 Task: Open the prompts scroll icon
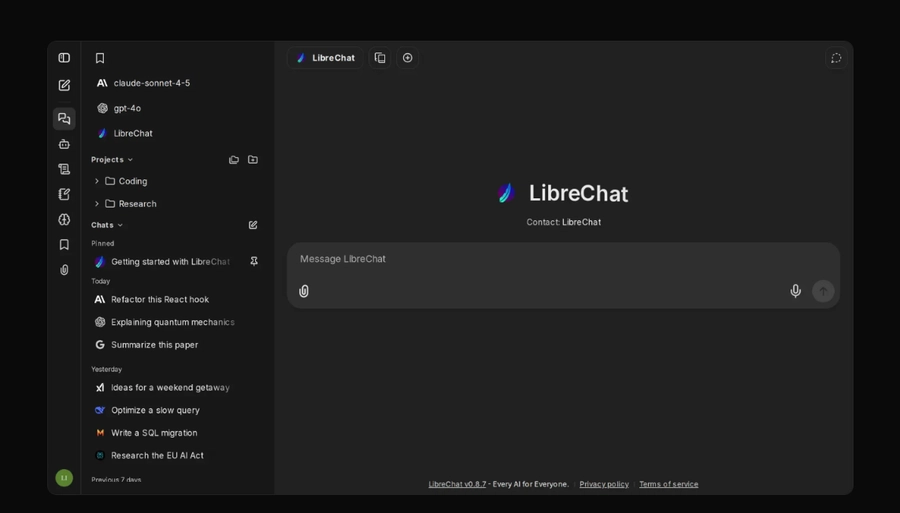[x=64, y=169]
